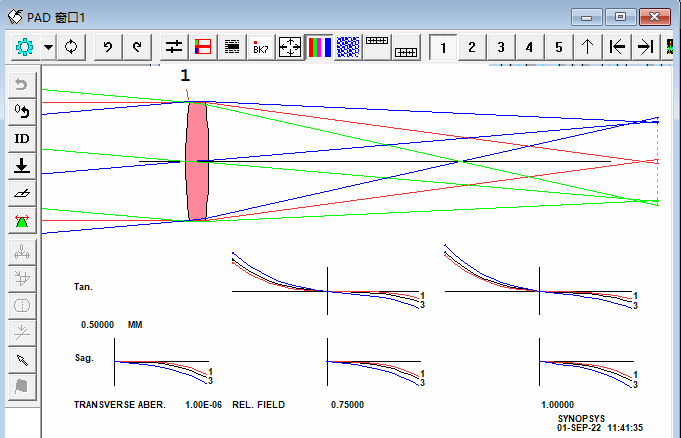The width and height of the screenshot is (681, 438).
Task: Click the Tan. plot label
Action: tap(83, 287)
